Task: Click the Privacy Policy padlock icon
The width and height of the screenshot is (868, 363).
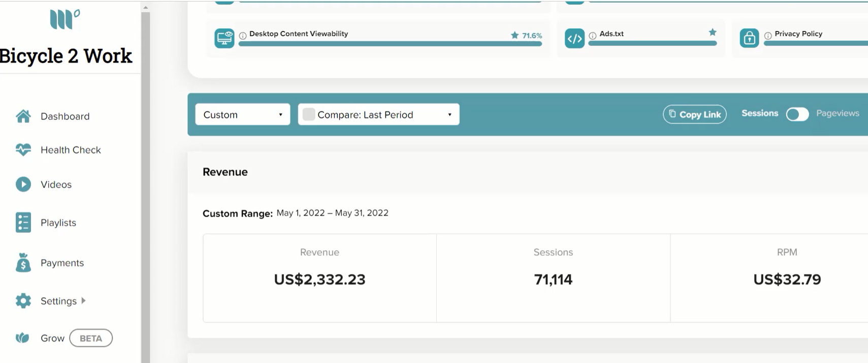Action: (x=749, y=38)
